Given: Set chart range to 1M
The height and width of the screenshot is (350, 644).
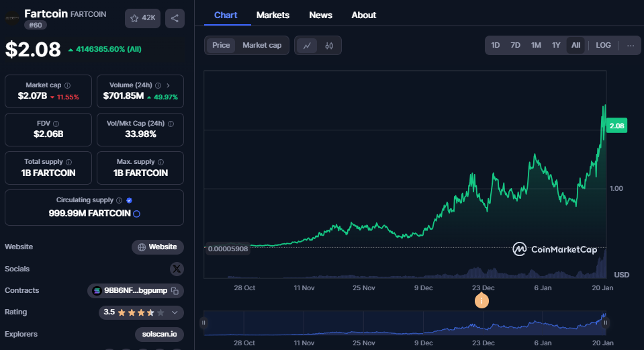Looking at the screenshot, I should click(536, 45).
